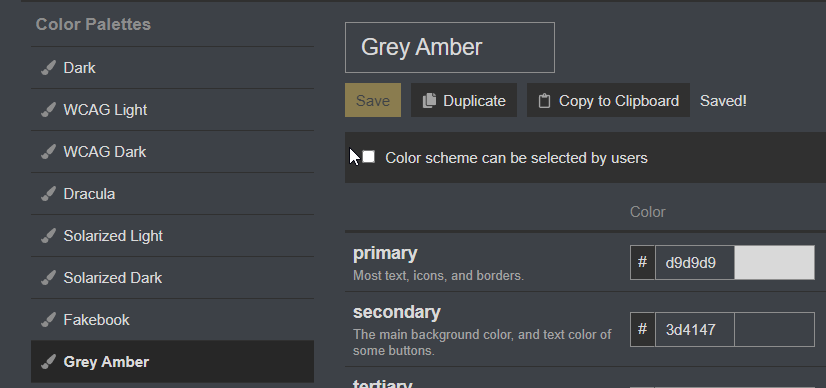The height and width of the screenshot is (388, 826).
Task: Enable color scheme selectable by users checkbox
Action: click(369, 157)
